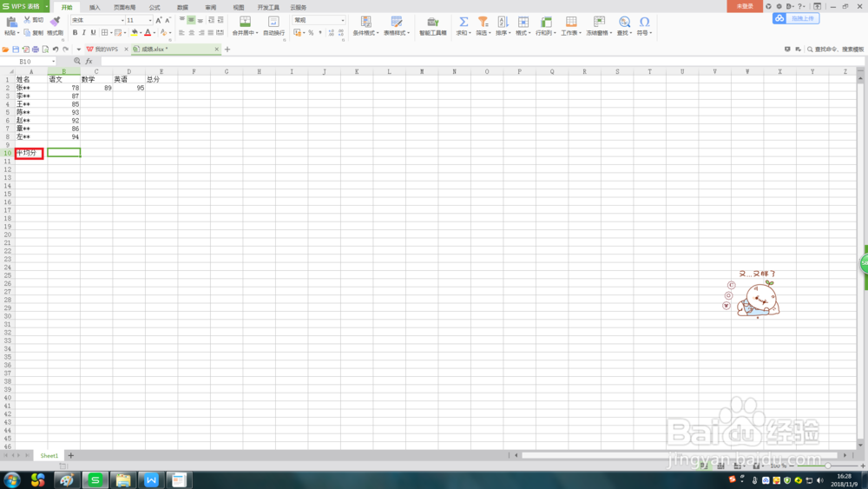
Task: Toggle middle vertical alignment
Action: [191, 20]
